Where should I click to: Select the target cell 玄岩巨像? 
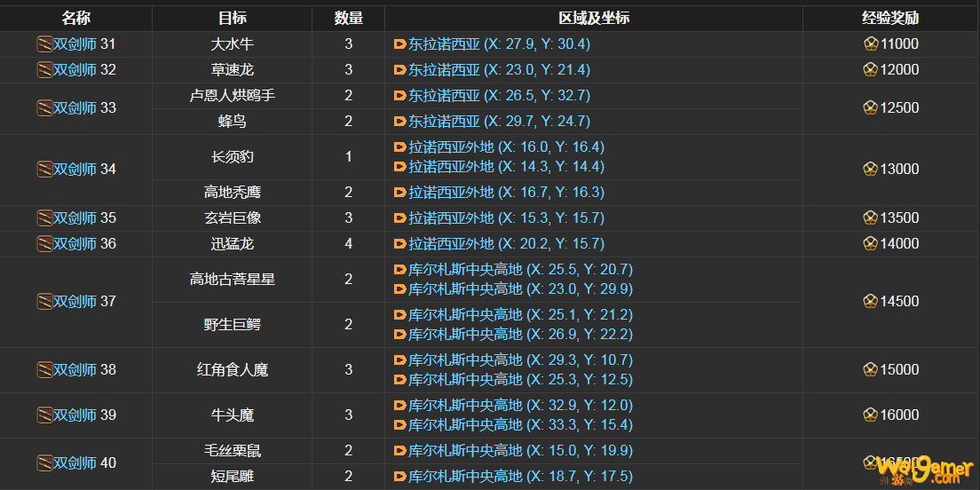click(x=232, y=218)
